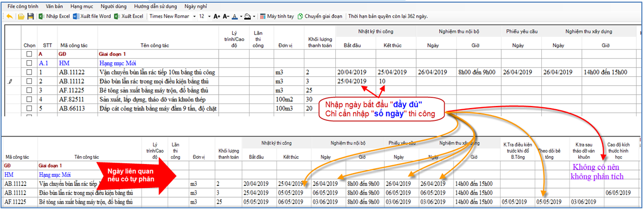Click Xuất file Word export button
The image size is (644, 211).
92,17
